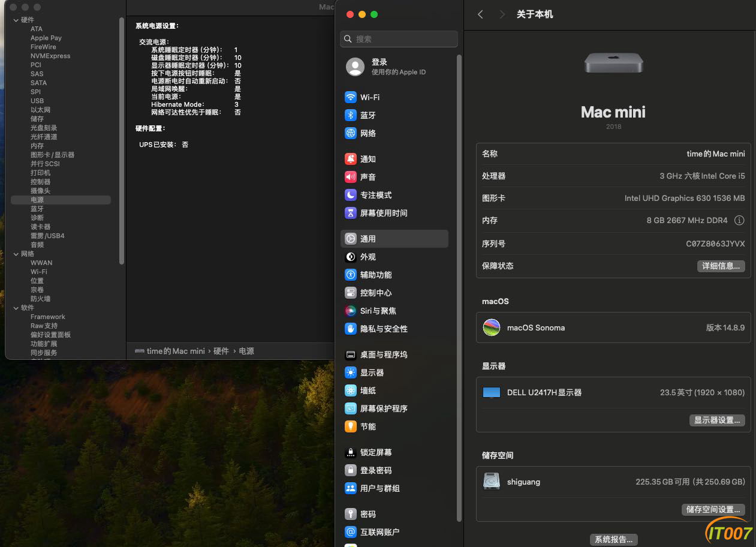Image resolution: width=756 pixels, height=547 pixels.
Task: Select 防火墙 under 网络 tree
Action: pyautogui.click(x=41, y=299)
